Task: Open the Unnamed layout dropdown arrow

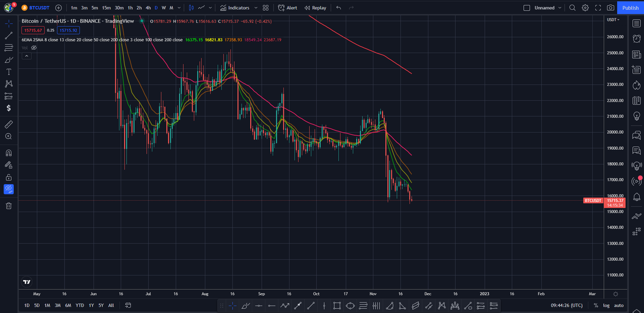Action: 560,8
